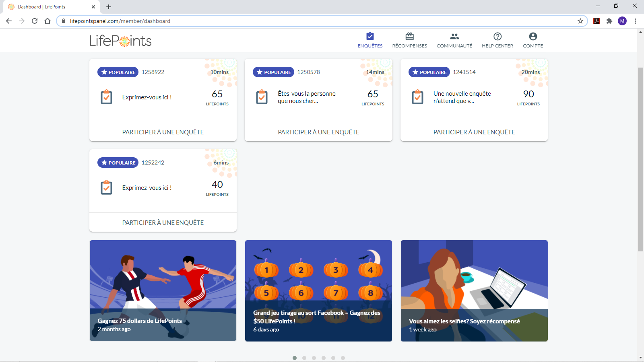Viewport: 644px width, 362px height.
Task: Select the sixth carousel dot
Action: pos(343,358)
